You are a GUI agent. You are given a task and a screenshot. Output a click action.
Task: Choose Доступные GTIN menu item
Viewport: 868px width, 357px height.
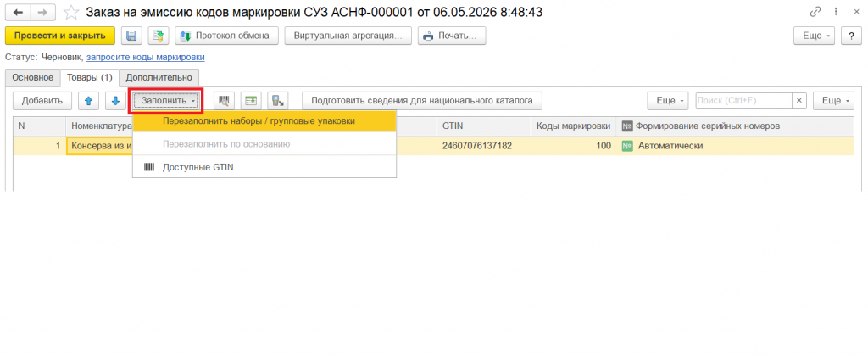click(264, 167)
